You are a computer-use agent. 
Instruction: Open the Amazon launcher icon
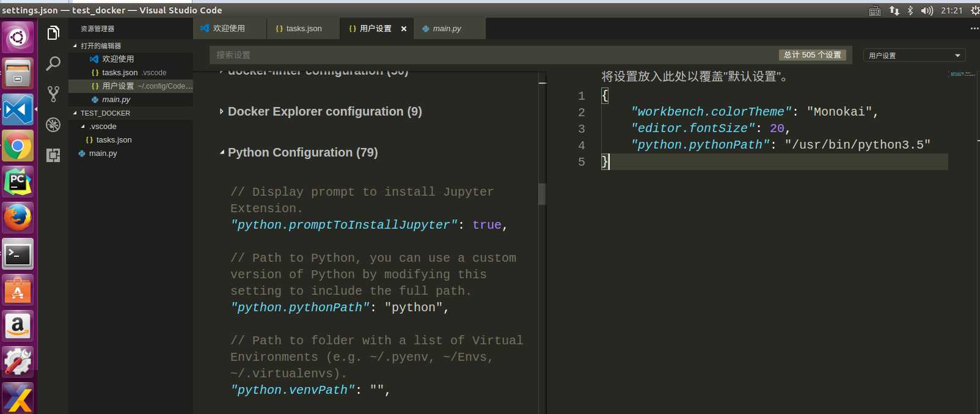pyautogui.click(x=18, y=327)
